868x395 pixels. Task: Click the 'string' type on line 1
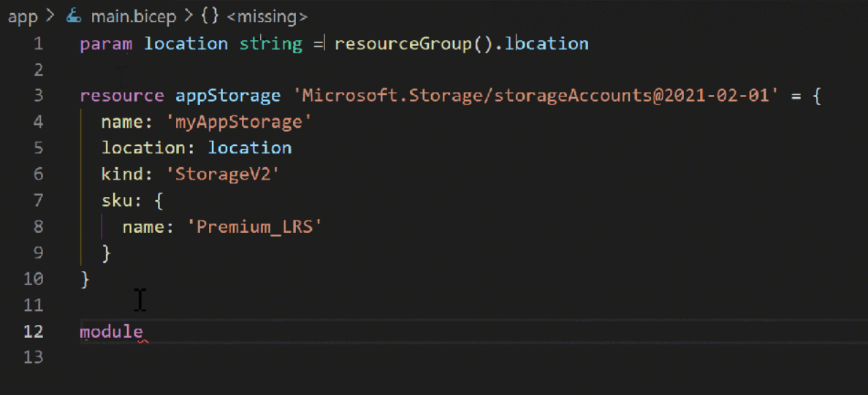(270, 44)
